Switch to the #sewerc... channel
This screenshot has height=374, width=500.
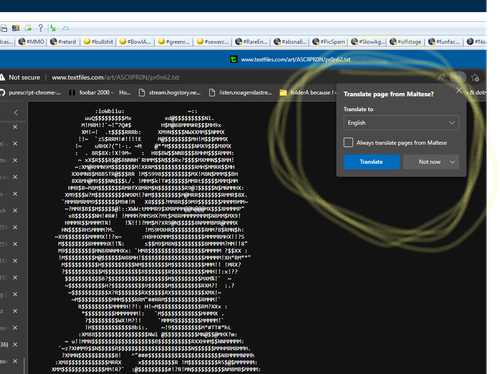212,42
